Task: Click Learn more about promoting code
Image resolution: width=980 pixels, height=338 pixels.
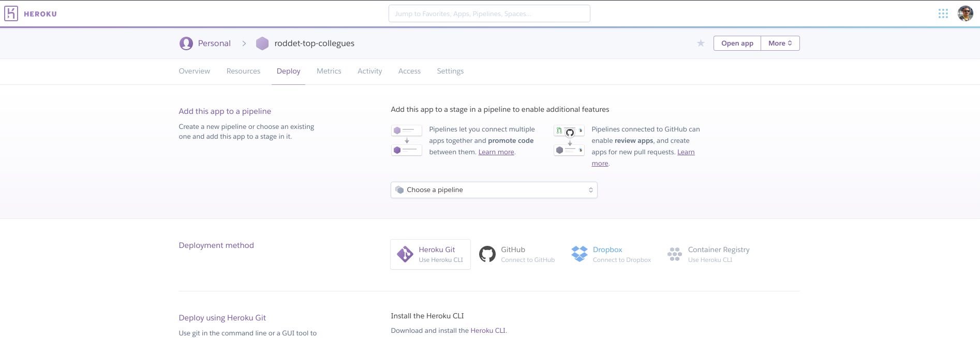Action: 496,152
